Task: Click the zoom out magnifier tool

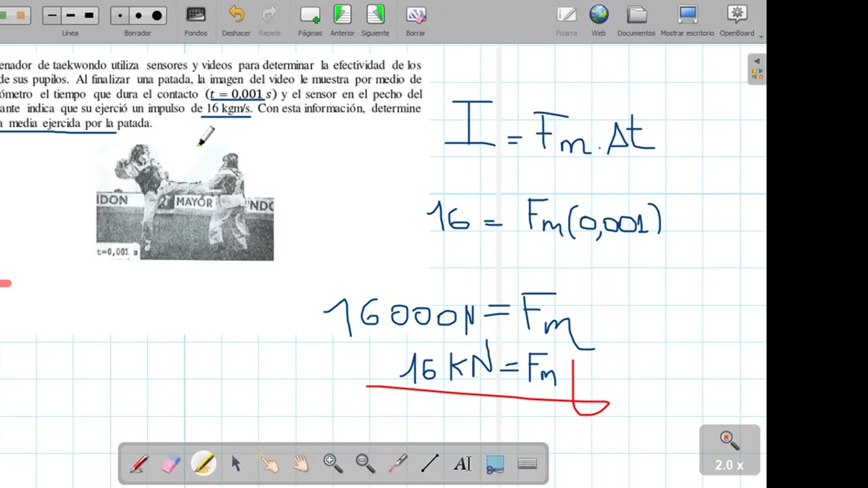Action: pos(365,464)
